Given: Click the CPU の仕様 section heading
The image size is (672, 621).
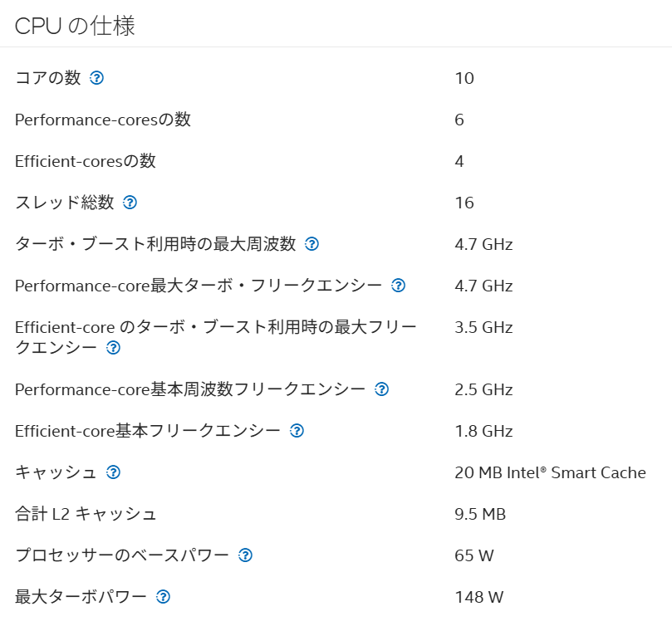Looking at the screenshot, I should (75, 26).
